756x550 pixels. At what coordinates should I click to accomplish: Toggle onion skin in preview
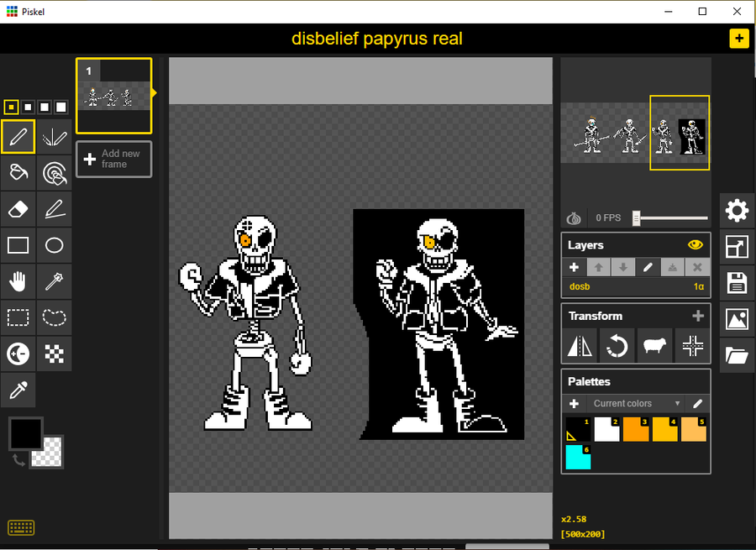click(x=574, y=218)
